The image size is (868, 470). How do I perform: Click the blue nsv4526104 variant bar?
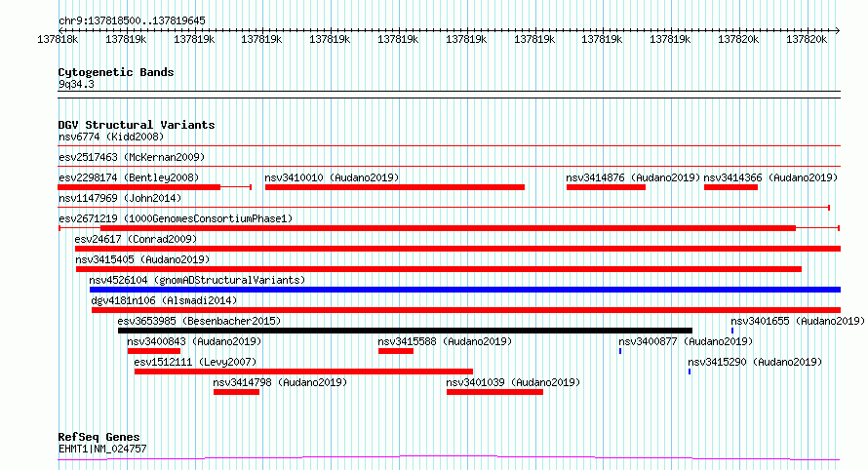point(465,290)
